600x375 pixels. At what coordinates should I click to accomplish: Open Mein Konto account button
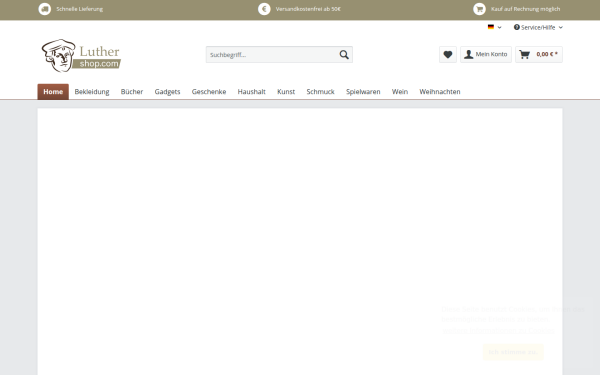pos(486,55)
